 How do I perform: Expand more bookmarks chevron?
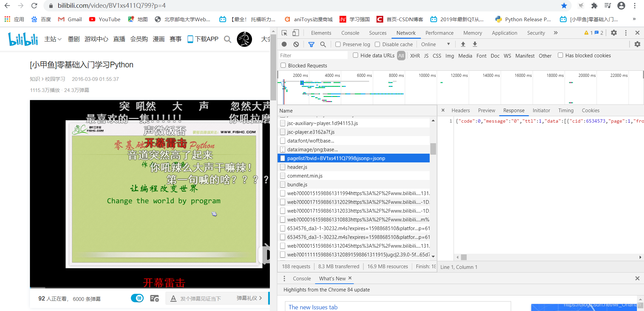[x=634, y=19]
